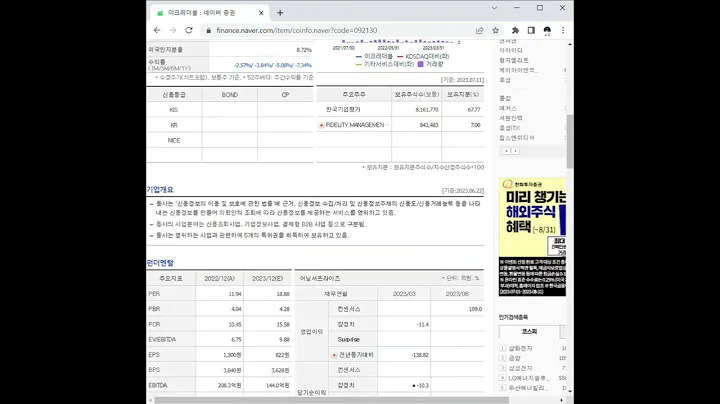Select the 코스피 tab in popular searches
This screenshot has width=720, height=404.
[529, 331]
